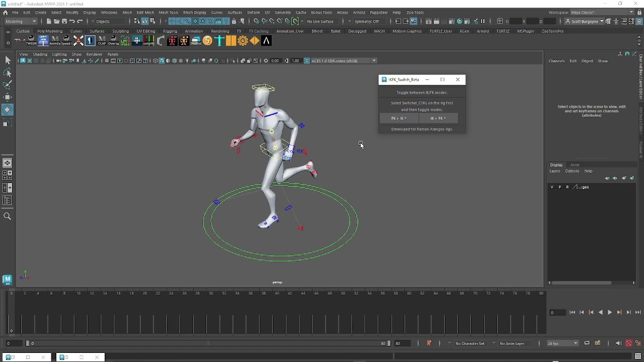Screen dimensions: 644x362
Task: Click the Studio Library shelf icon
Action: tap(196, 41)
